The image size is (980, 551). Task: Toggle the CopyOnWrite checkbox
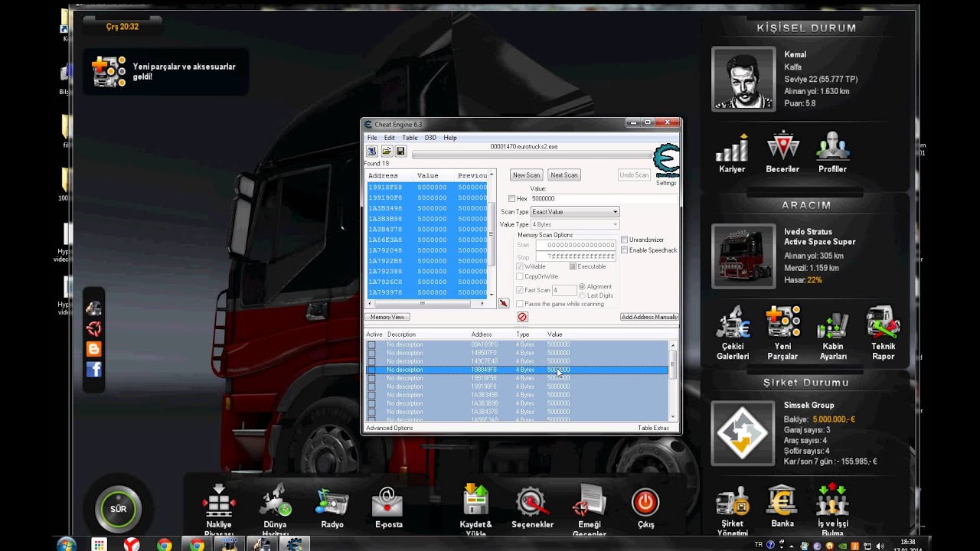(x=521, y=276)
